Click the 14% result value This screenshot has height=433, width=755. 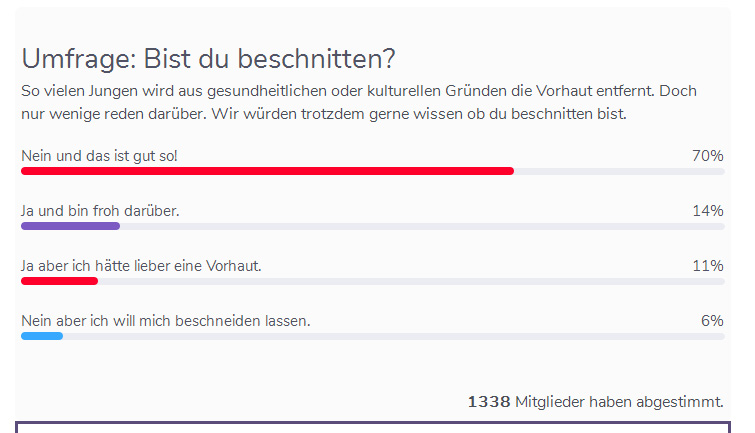707,210
